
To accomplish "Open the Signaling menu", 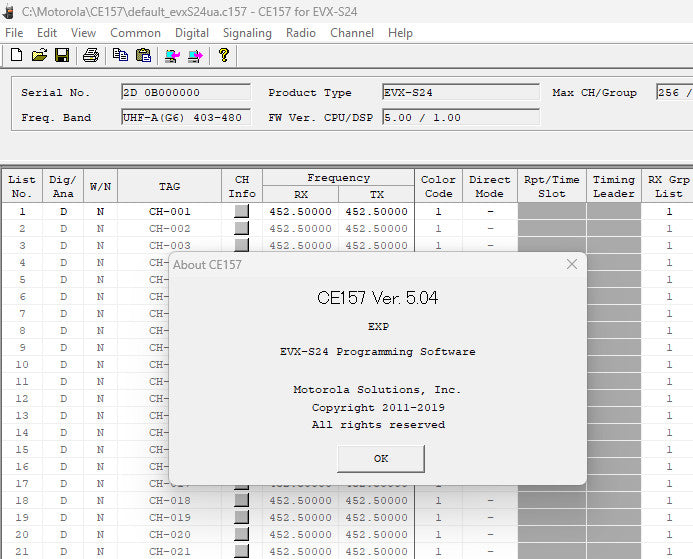I will [247, 33].
